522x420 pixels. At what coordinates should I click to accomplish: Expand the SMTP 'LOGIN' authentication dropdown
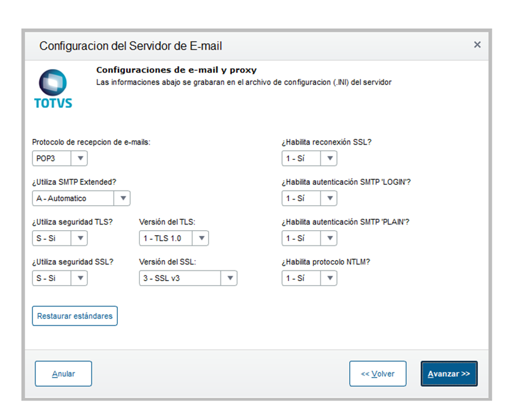(x=329, y=198)
